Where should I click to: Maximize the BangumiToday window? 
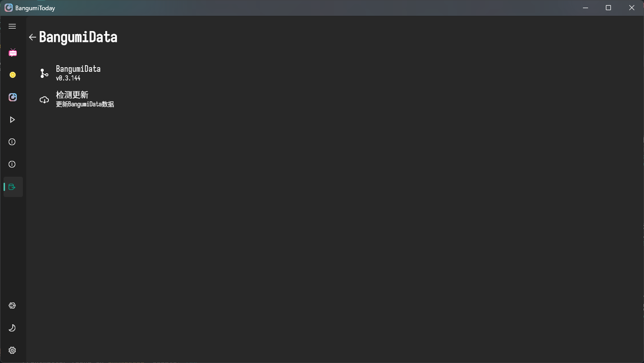point(608,8)
